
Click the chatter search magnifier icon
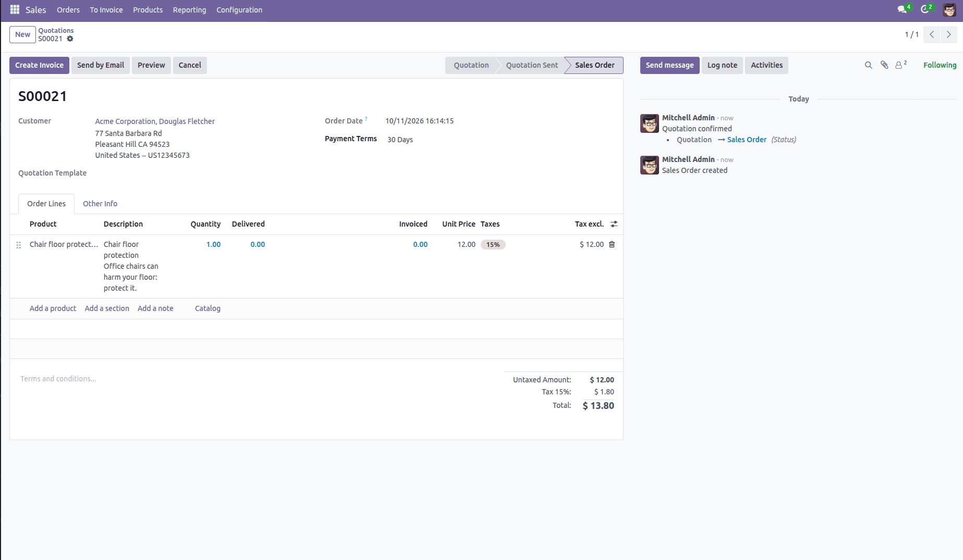click(x=868, y=65)
